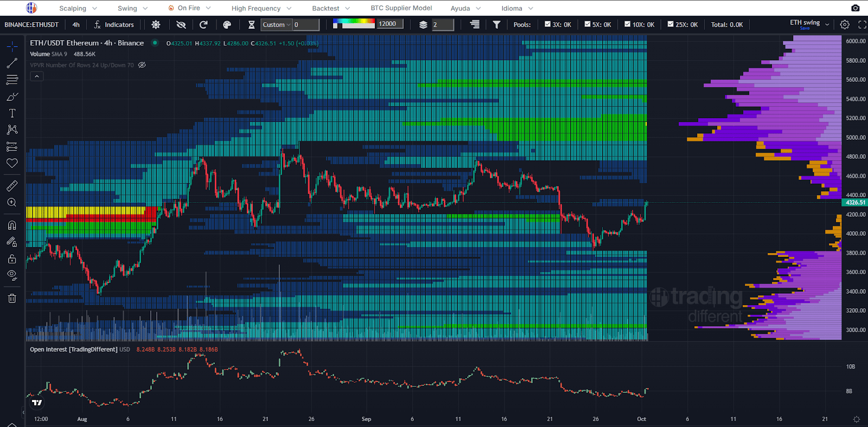Open the Indicators dialog
This screenshot has height=427, width=868.
[114, 24]
